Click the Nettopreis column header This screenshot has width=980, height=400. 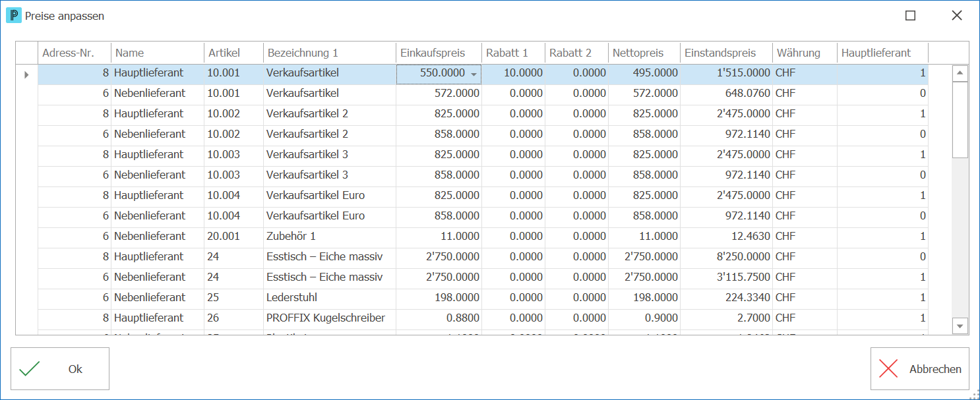point(644,53)
